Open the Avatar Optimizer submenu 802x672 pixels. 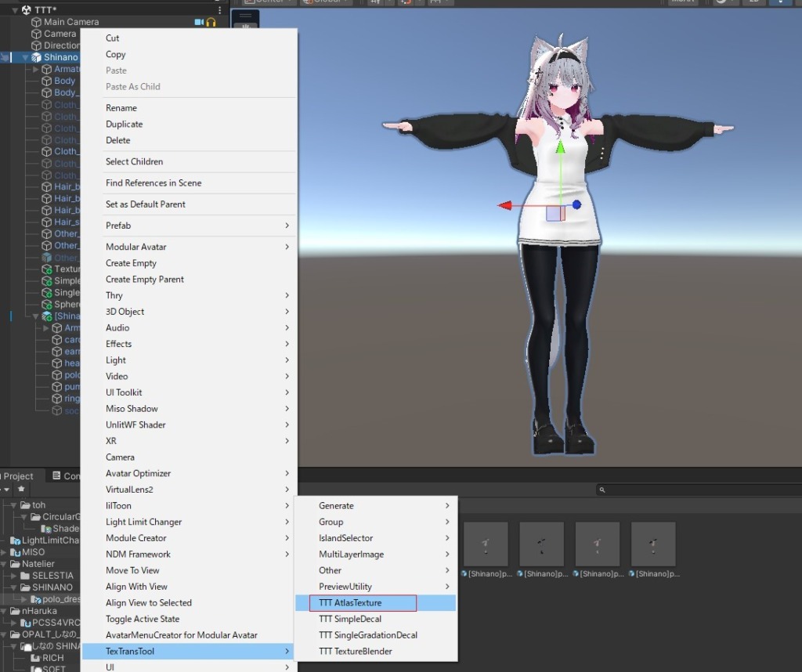pyautogui.click(x=190, y=473)
